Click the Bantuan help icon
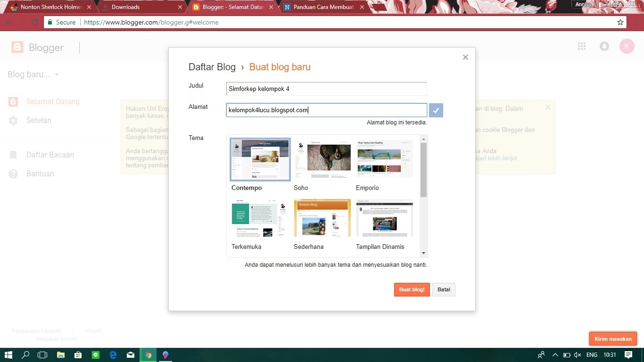Image resolution: width=644 pixels, height=362 pixels. pyautogui.click(x=13, y=173)
